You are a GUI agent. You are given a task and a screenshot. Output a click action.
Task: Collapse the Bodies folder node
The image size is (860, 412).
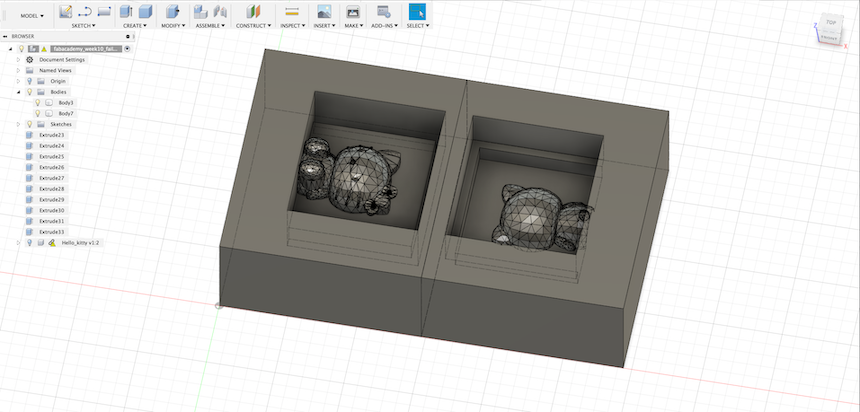[x=18, y=92]
